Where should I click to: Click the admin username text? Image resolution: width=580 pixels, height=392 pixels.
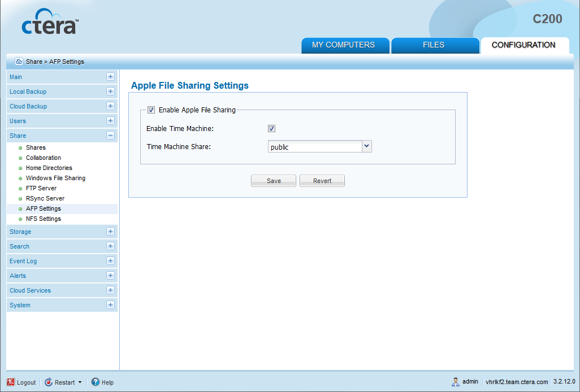470,381
